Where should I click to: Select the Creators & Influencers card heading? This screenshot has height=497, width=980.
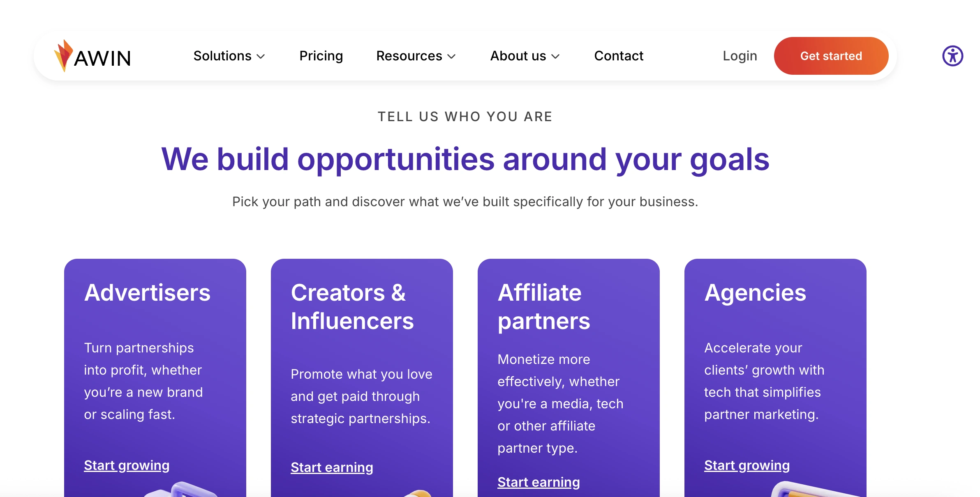[352, 306]
